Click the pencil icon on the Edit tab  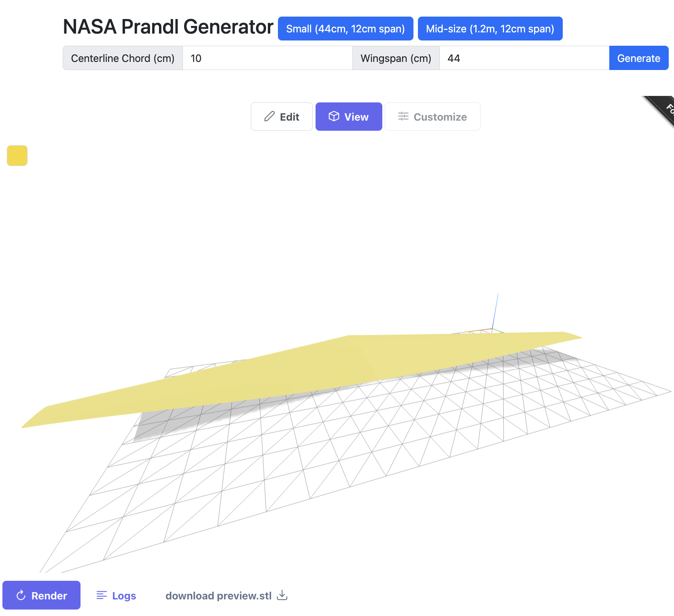(269, 117)
